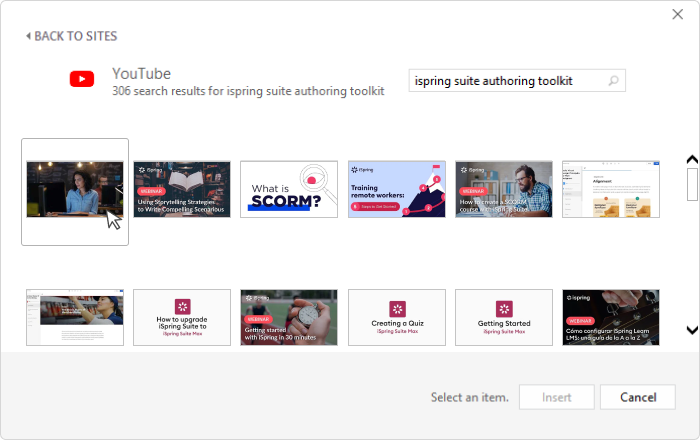Screen dimensions: 700x440
Task: Click the '306 search results' text
Action: coord(248,91)
